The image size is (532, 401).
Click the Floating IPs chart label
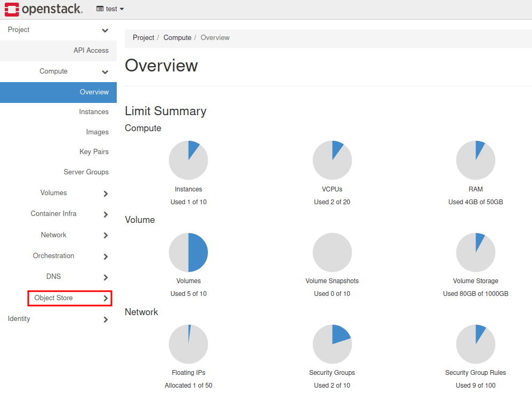click(188, 373)
